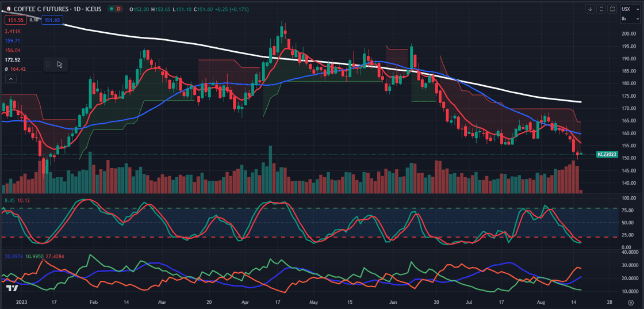Select the blue moving average value 159.71

[x=12, y=41]
